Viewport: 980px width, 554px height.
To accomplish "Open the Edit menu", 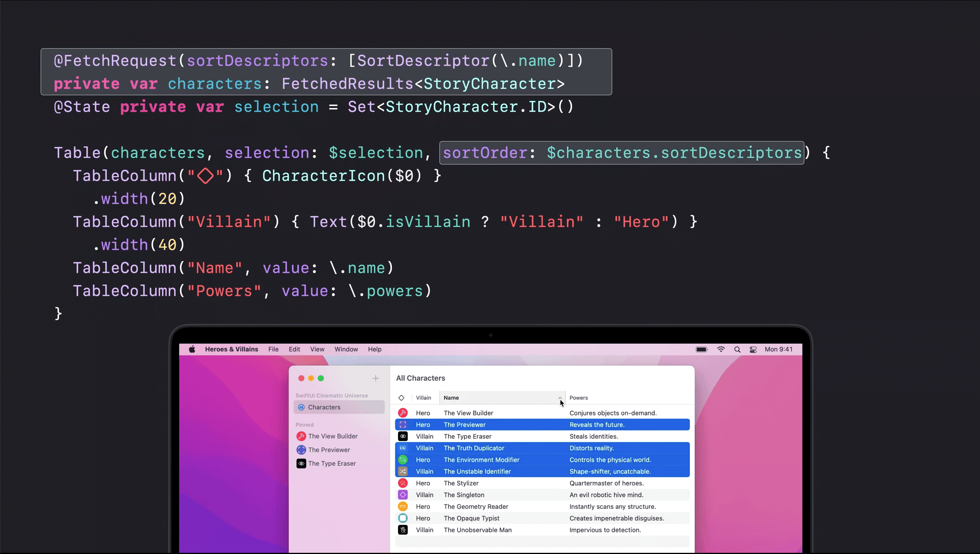I will click(x=294, y=349).
